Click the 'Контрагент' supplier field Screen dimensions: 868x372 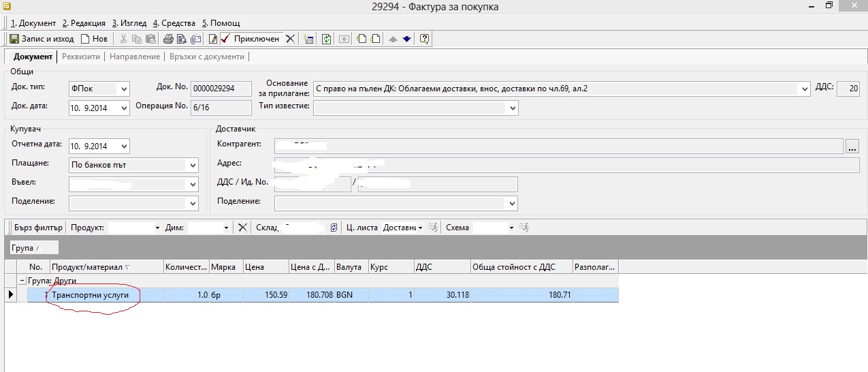(559, 146)
